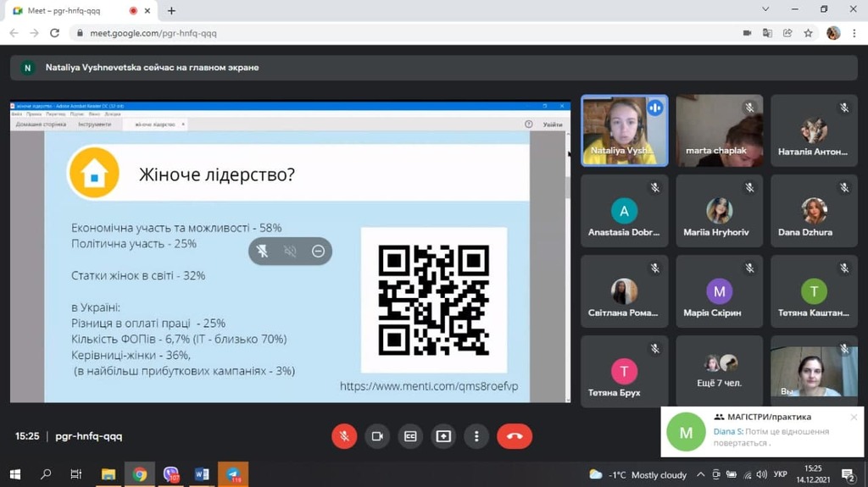Click the 'Ещё 7 чел.' participants tile
The width and height of the screenshot is (868, 487).
pos(720,371)
